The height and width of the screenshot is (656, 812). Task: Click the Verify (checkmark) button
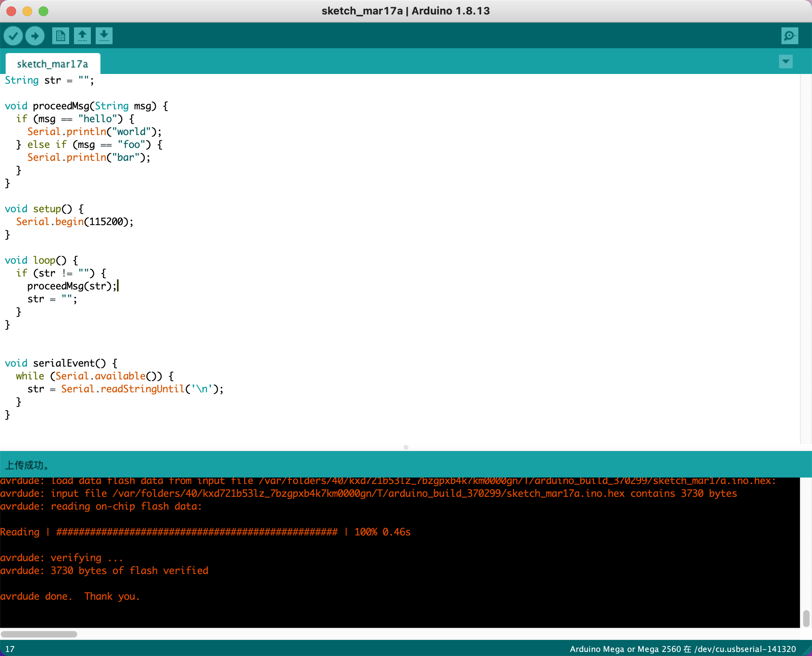pos(13,35)
